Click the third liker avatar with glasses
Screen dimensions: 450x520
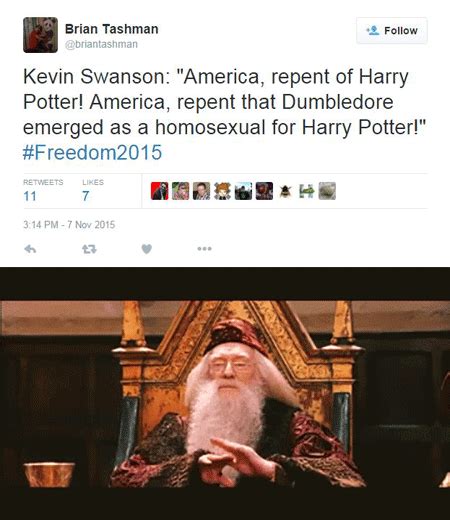(201, 191)
